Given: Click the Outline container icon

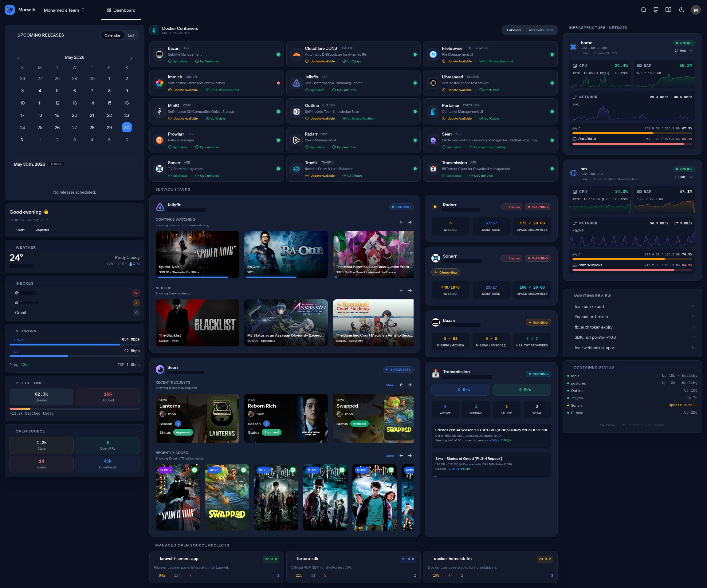Looking at the screenshot, I should click(296, 112).
